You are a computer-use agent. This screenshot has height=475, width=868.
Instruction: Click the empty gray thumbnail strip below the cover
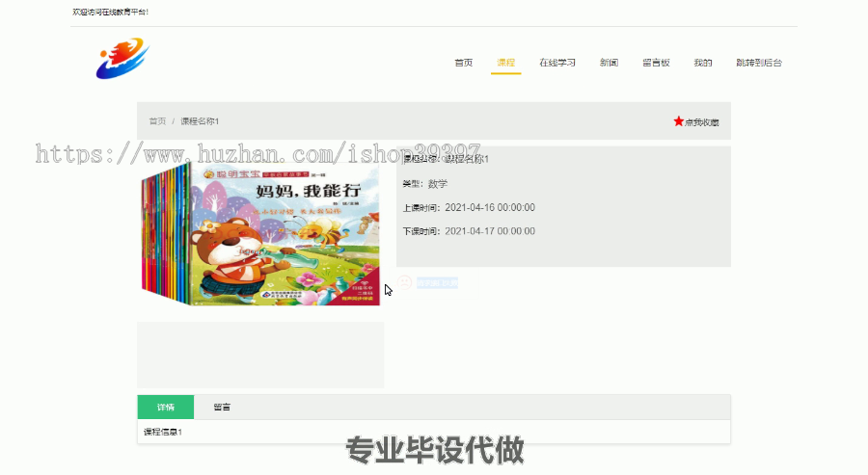click(260, 355)
